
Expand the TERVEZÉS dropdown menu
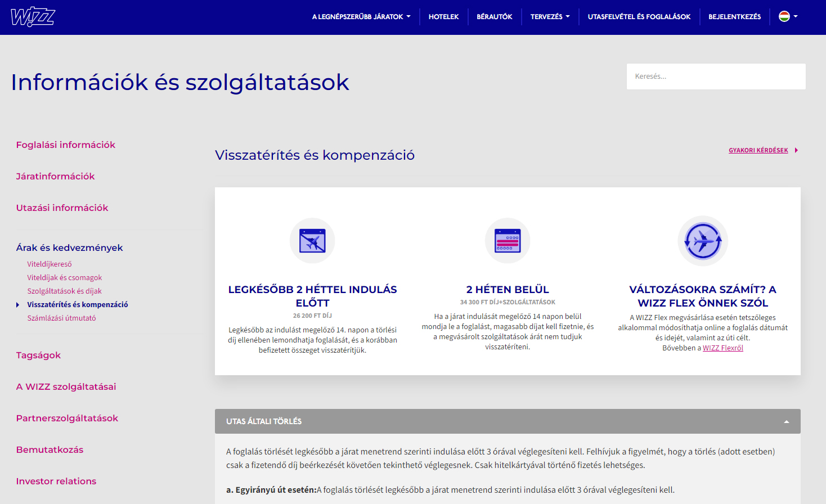550,16
